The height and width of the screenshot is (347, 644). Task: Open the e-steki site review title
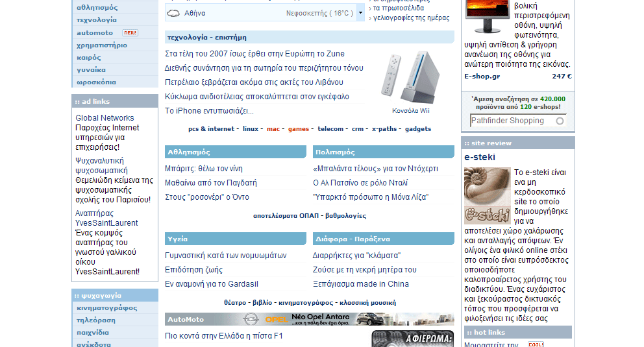(480, 157)
